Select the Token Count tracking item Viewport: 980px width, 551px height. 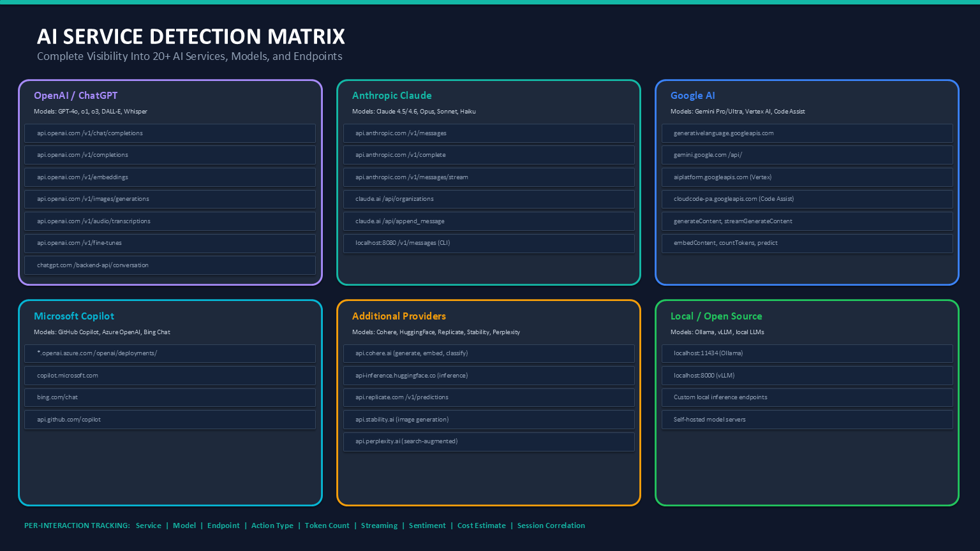pyautogui.click(x=327, y=525)
